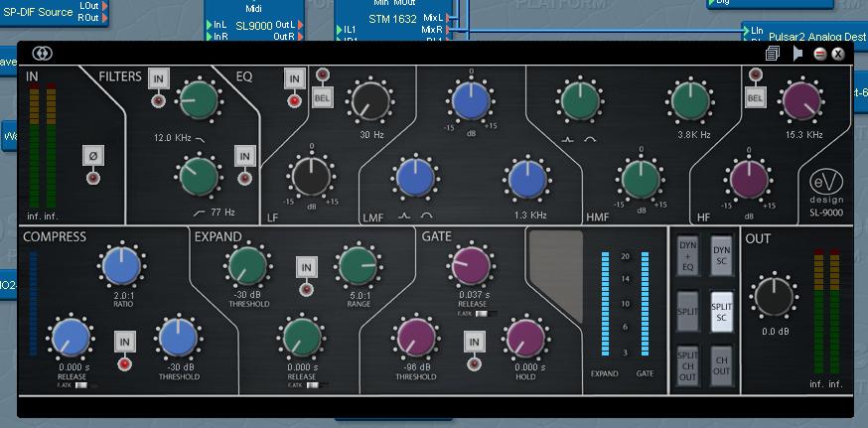Screen dimensions: 868x428
Task: Click the 0.0 dB output value
Action: click(x=774, y=332)
